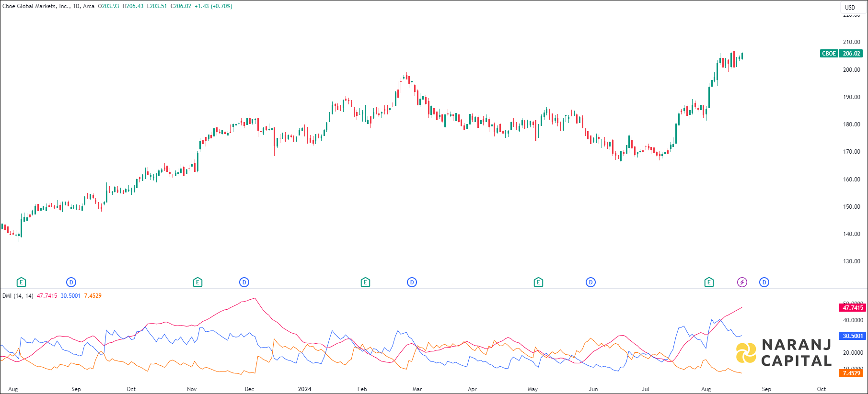The image size is (868, 394).
Task: Click the dividend marker in late August 2023
Action: pyautogui.click(x=71, y=282)
